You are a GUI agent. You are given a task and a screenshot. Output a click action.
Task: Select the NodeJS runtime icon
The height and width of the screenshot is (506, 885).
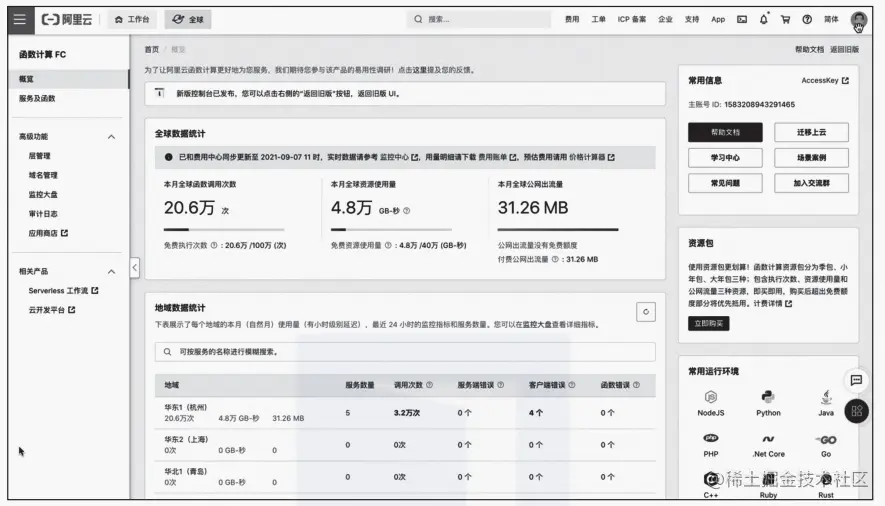pos(711,397)
